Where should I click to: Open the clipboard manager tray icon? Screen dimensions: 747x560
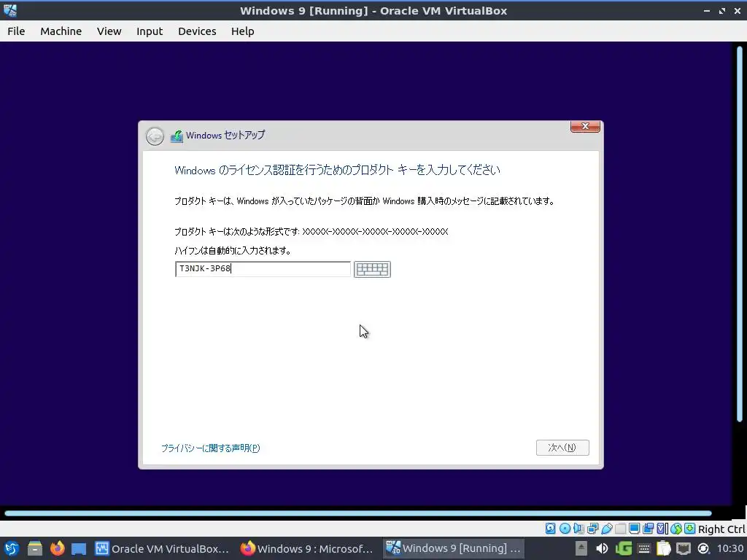click(x=663, y=548)
